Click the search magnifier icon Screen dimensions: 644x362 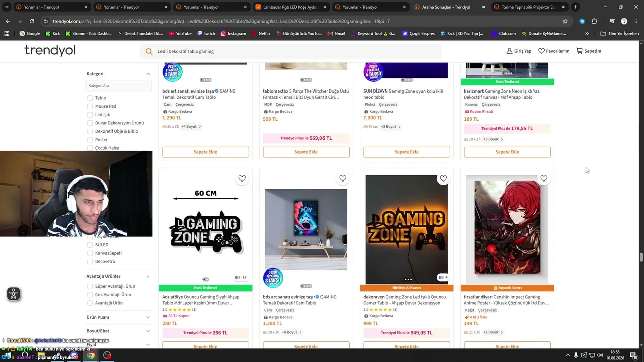(149, 51)
